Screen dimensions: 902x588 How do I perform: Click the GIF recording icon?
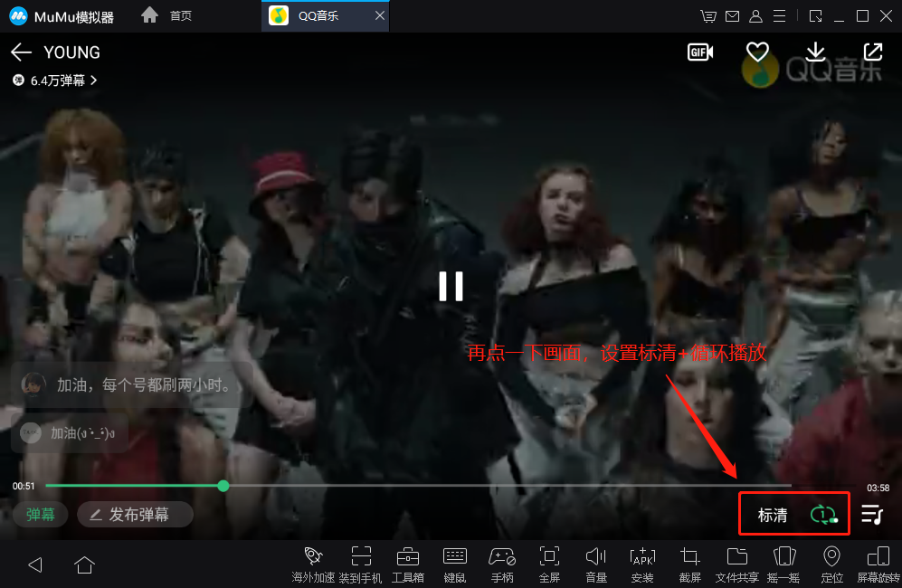[700, 52]
